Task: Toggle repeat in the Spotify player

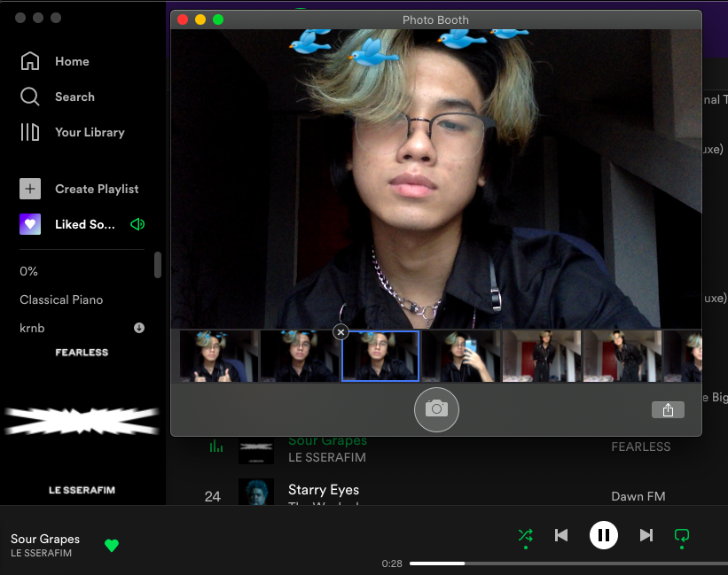Action: click(x=682, y=536)
